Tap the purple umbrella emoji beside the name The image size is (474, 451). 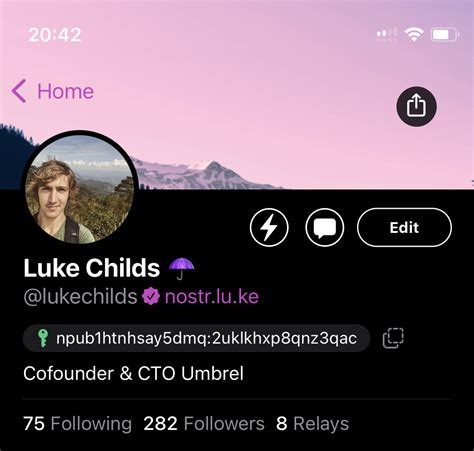point(181,268)
